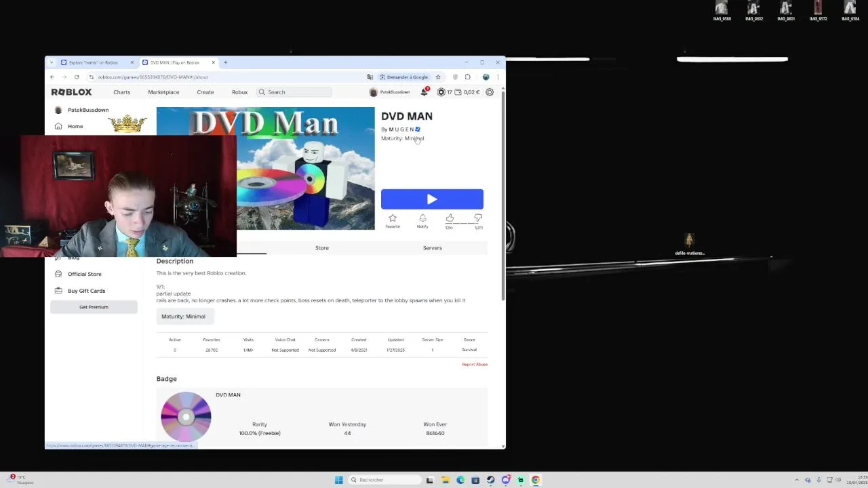Image resolution: width=868 pixels, height=488 pixels.
Task: Click the thumbs down dislike icon
Action: [478, 218]
